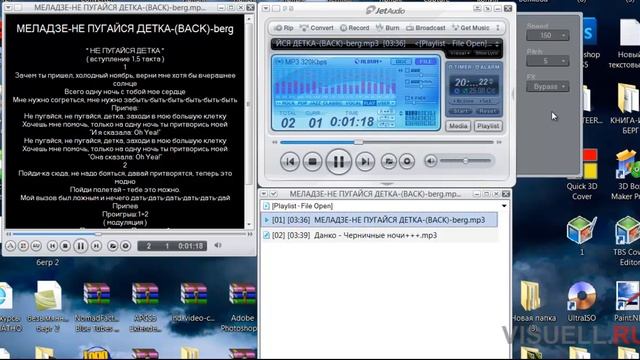Select the FILE mode button in display

(x=425, y=62)
